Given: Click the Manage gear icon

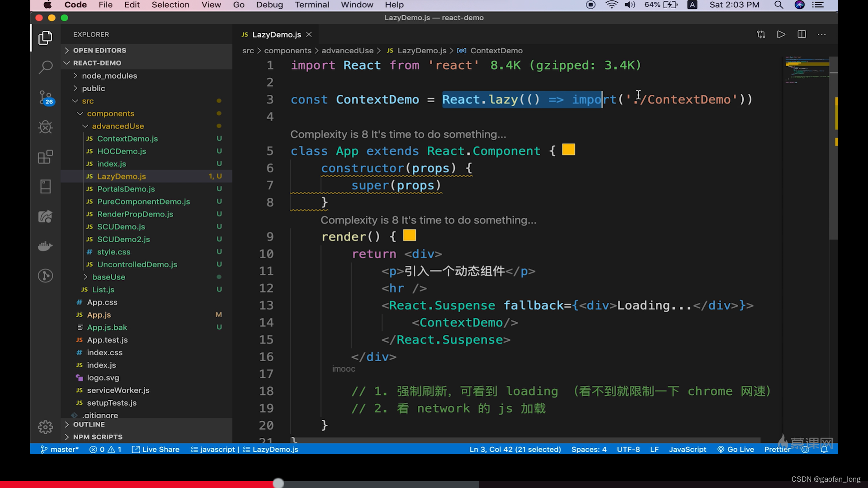Looking at the screenshot, I should pyautogui.click(x=45, y=427).
